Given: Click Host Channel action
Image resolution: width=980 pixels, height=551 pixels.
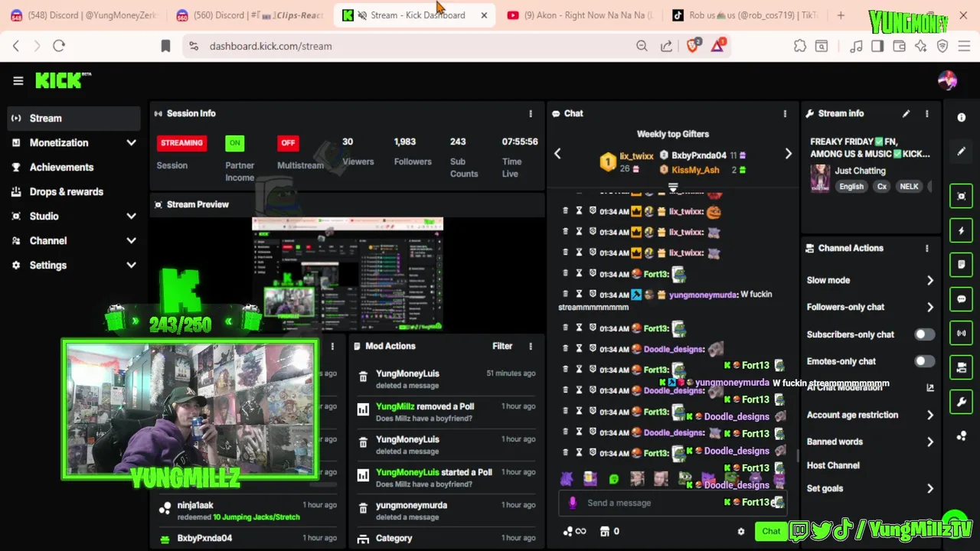Looking at the screenshot, I should point(833,465).
